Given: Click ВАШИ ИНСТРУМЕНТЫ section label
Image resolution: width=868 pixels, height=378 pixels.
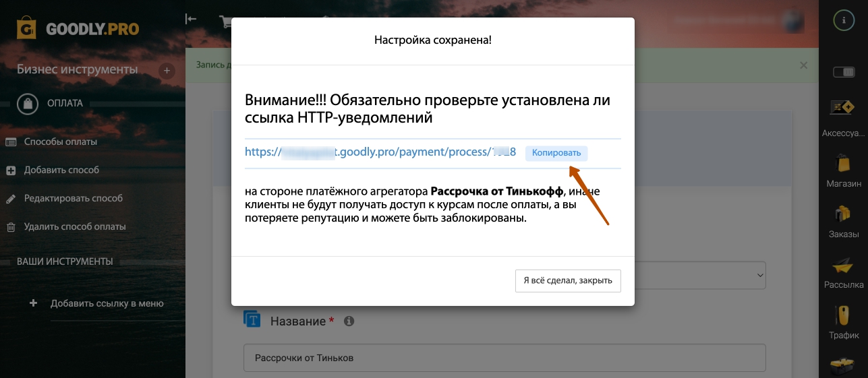Looking at the screenshot, I should pyautogui.click(x=65, y=261).
